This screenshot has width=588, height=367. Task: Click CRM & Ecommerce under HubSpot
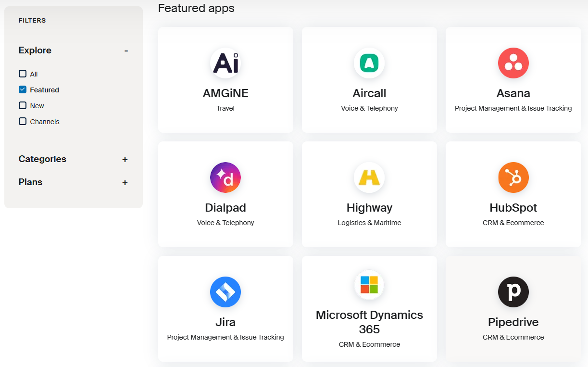point(513,223)
